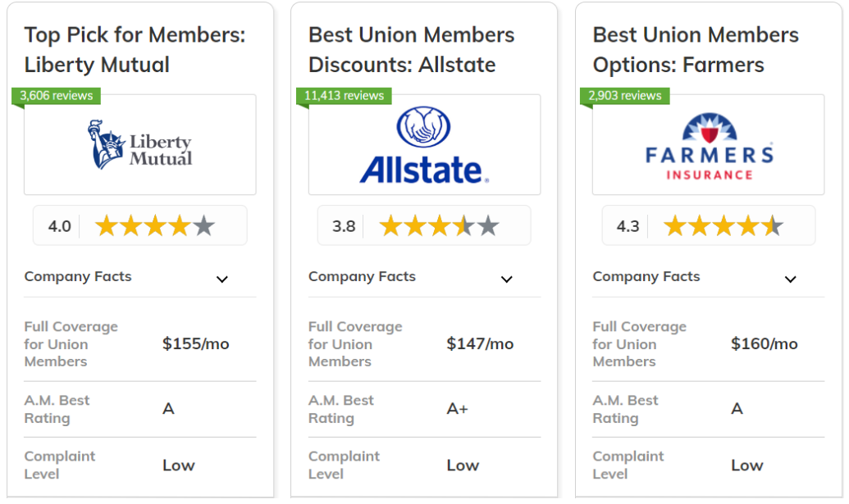Click the Best Union Members Discounts: Allstate heading

411,50
